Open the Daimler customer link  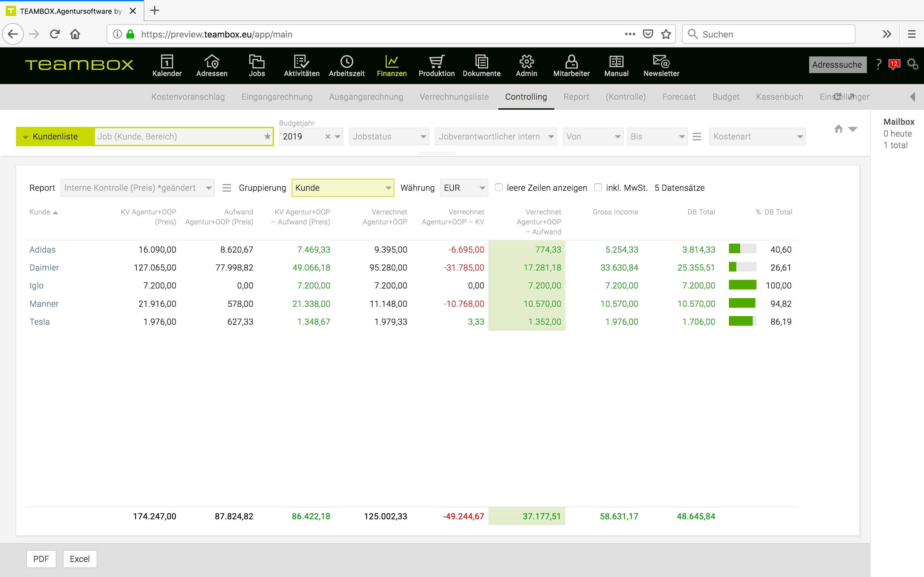pos(44,268)
